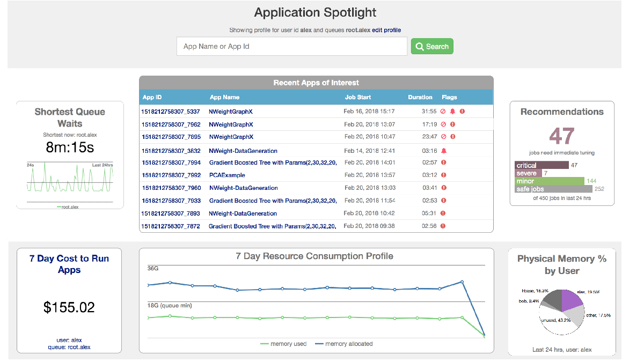644x362 pixels.
Task: Click alert flag on the 05:31 duration row
Action: tap(443, 213)
